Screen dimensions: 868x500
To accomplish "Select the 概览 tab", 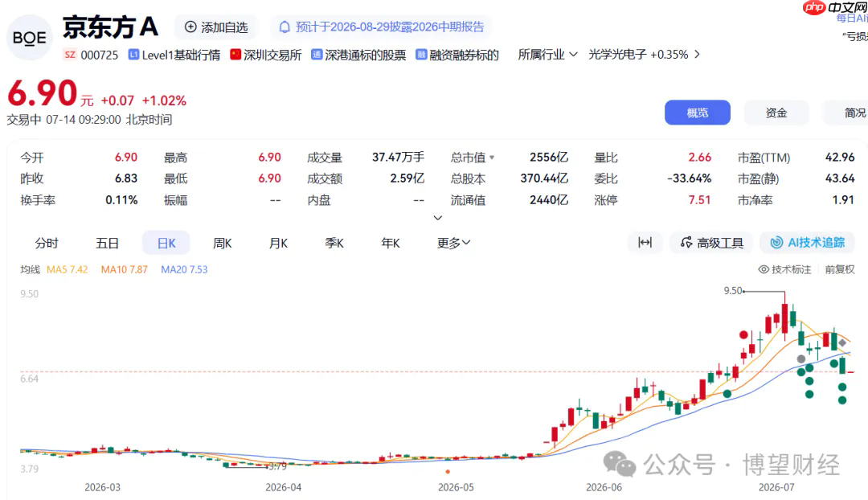I will tap(698, 113).
